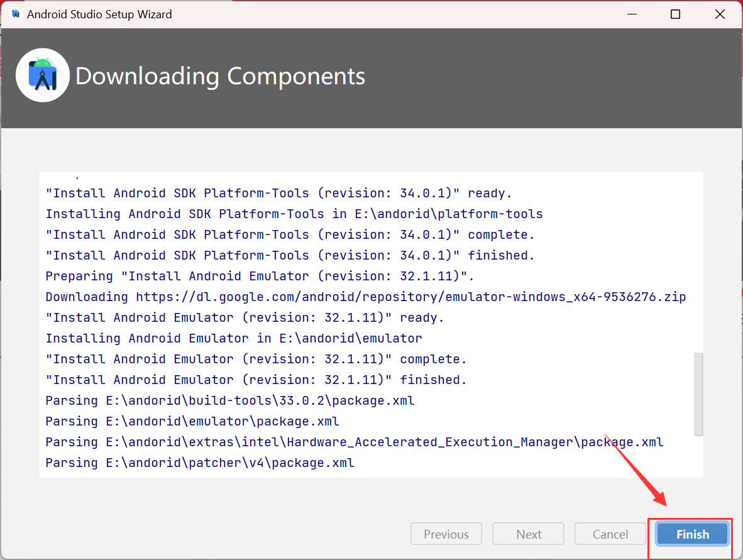Click the log panel vertical scrollbar thumb
Image resolution: width=743 pixels, height=560 pixels.
[x=698, y=393]
